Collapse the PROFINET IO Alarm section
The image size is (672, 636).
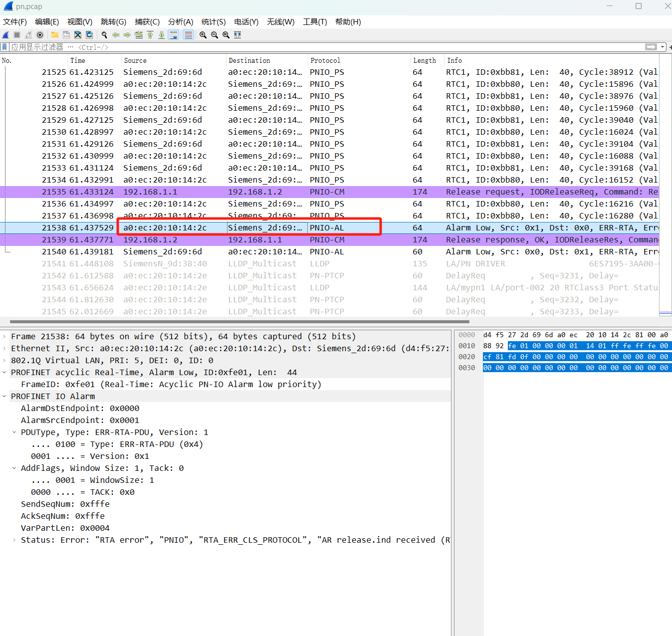pyautogui.click(x=4, y=397)
